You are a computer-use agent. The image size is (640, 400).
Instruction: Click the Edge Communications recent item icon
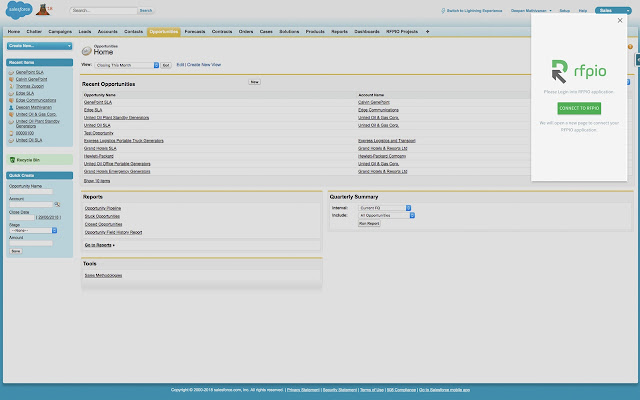11,100
